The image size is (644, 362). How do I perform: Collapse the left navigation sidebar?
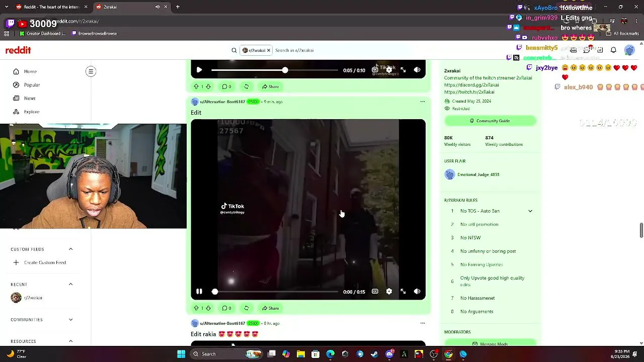(x=91, y=71)
